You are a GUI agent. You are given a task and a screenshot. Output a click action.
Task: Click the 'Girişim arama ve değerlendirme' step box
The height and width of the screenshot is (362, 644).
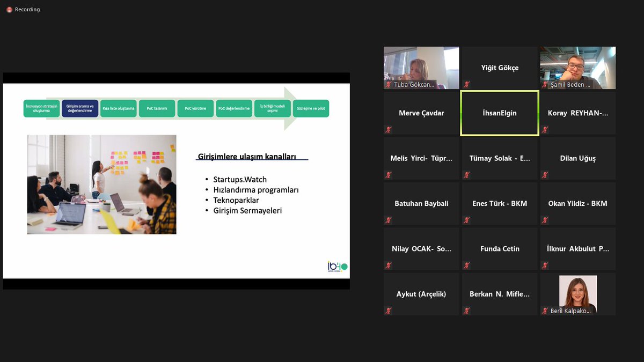(80, 108)
